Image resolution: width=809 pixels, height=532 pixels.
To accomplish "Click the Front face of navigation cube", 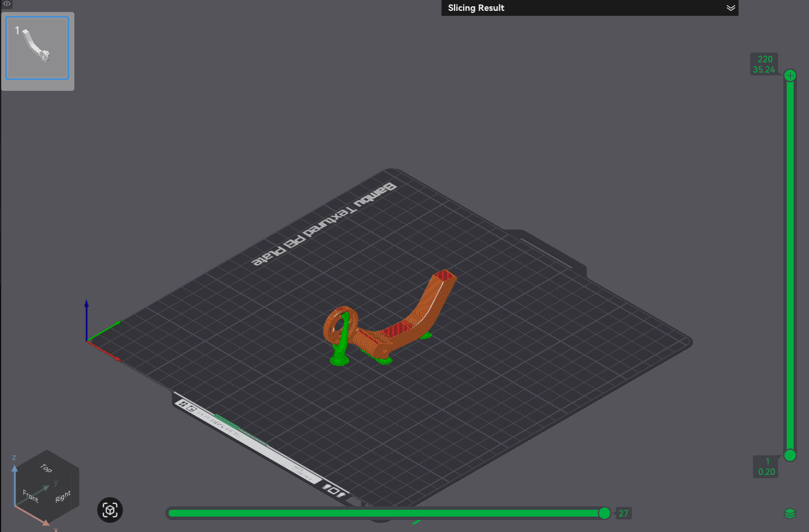I will pos(30,496).
